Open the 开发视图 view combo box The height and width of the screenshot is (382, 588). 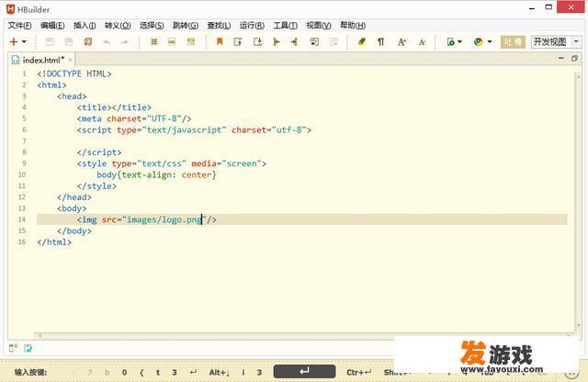pyautogui.click(x=556, y=41)
